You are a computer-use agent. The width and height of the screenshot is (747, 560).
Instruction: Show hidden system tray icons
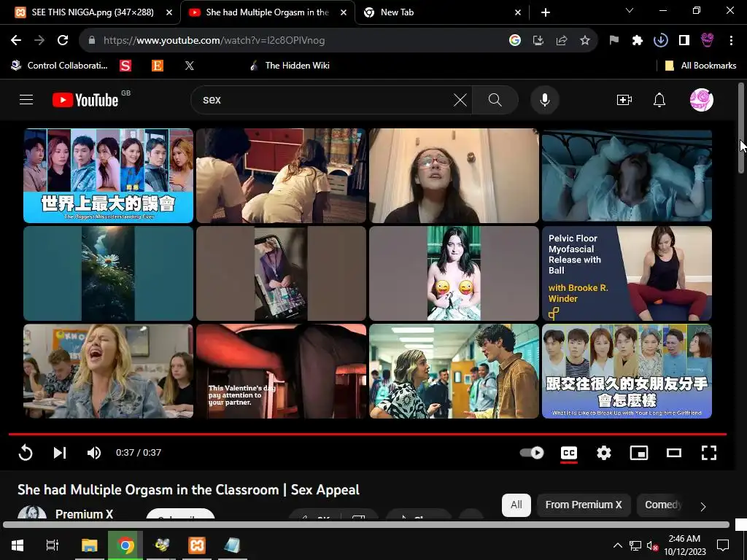pyautogui.click(x=617, y=545)
